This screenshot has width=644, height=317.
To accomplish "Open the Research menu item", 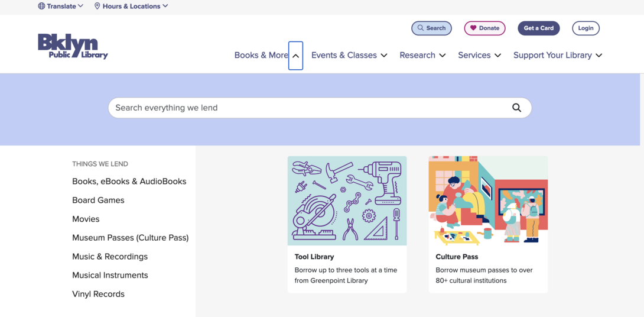I will coord(417,55).
